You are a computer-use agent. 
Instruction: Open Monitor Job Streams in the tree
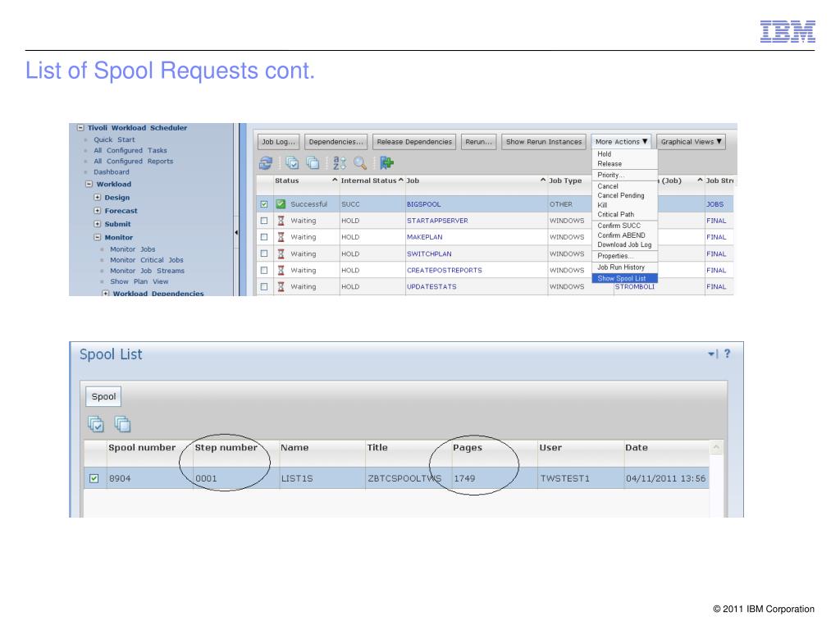tap(147, 271)
